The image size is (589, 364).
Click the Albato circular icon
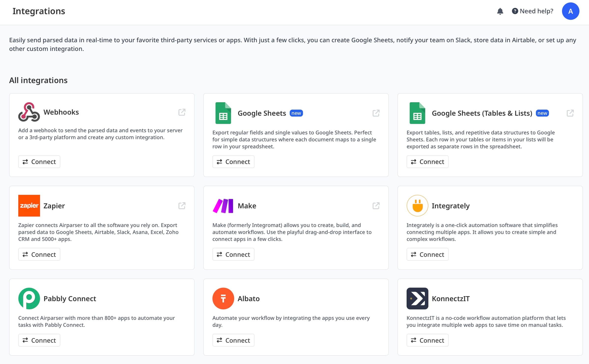pyautogui.click(x=223, y=298)
